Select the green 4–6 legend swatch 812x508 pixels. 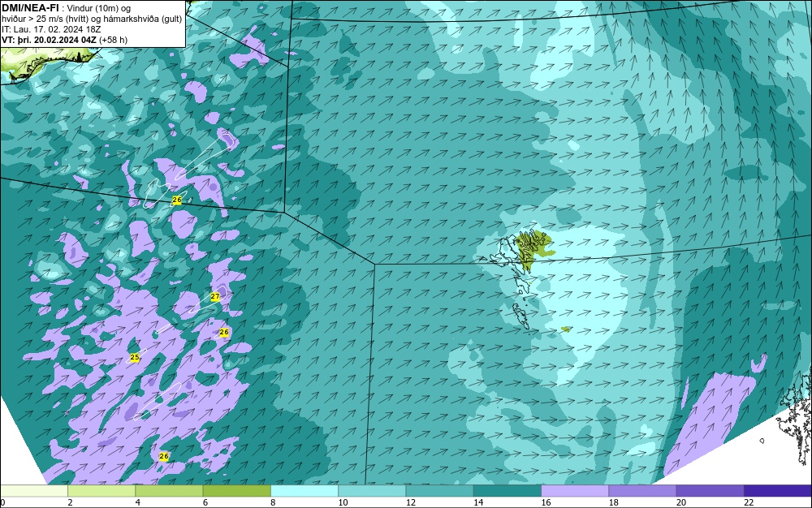[169, 491]
